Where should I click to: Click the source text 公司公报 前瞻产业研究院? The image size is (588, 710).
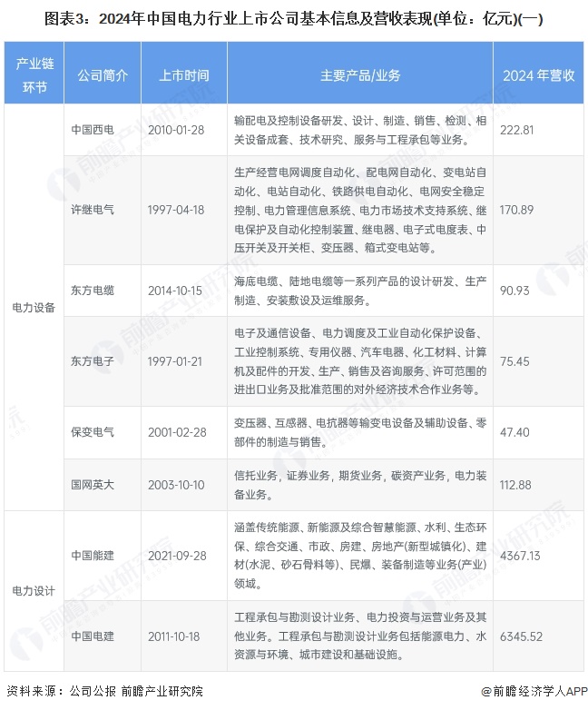(x=136, y=692)
